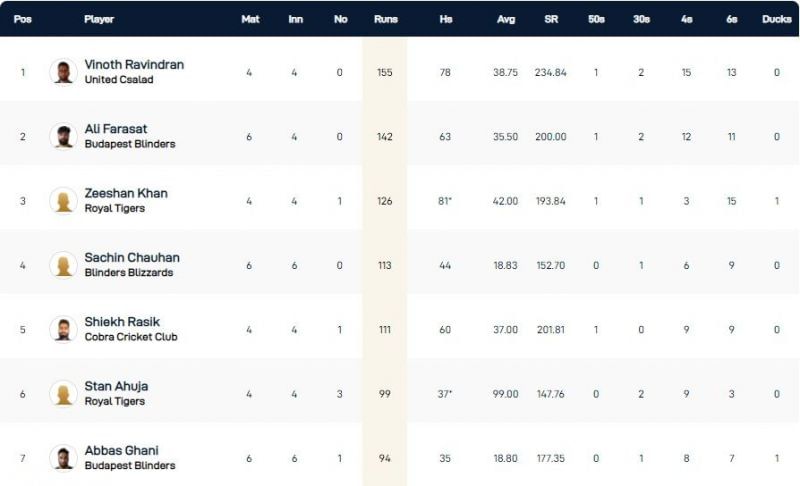Select Zeeshan Khan's name link

pyautogui.click(x=126, y=193)
